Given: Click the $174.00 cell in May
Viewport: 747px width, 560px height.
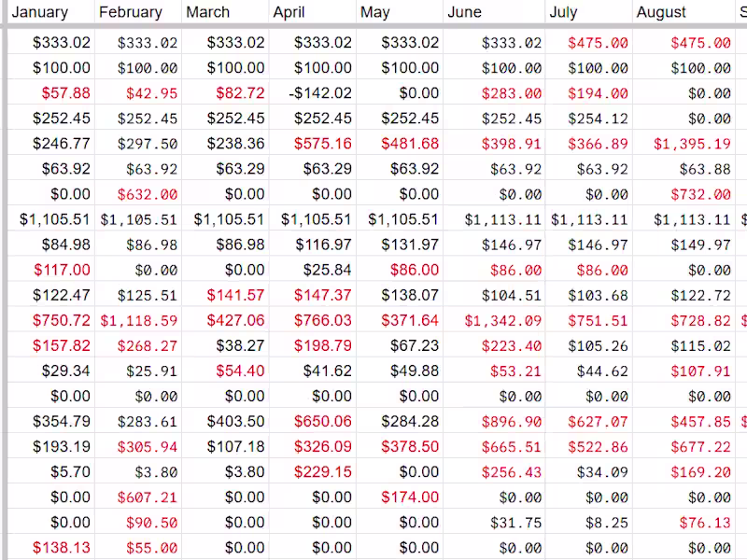Looking at the screenshot, I should [x=410, y=497].
